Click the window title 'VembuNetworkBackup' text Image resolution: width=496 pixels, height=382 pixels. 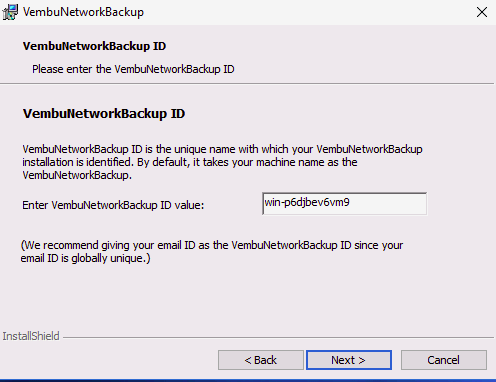tap(83, 12)
